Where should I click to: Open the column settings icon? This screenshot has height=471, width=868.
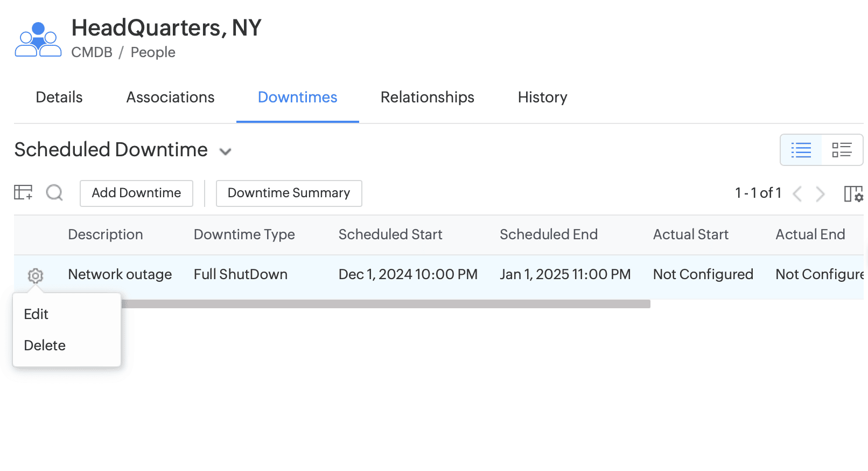pos(853,193)
